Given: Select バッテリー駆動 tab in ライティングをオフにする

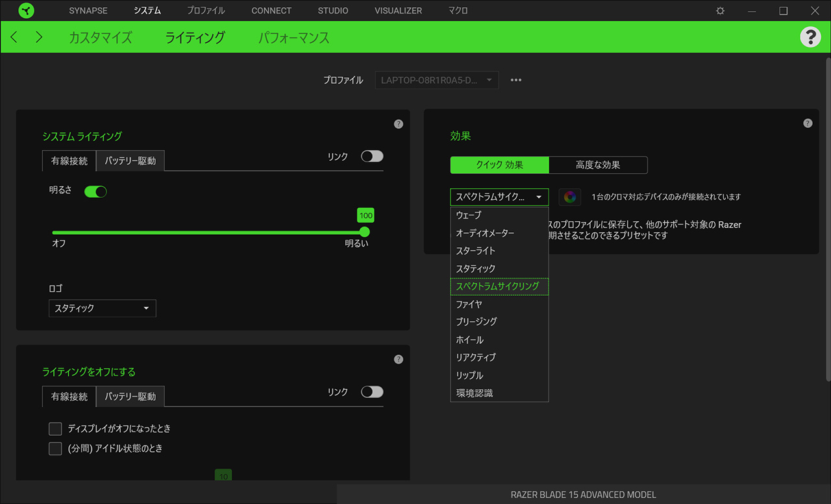Looking at the screenshot, I should [130, 396].
